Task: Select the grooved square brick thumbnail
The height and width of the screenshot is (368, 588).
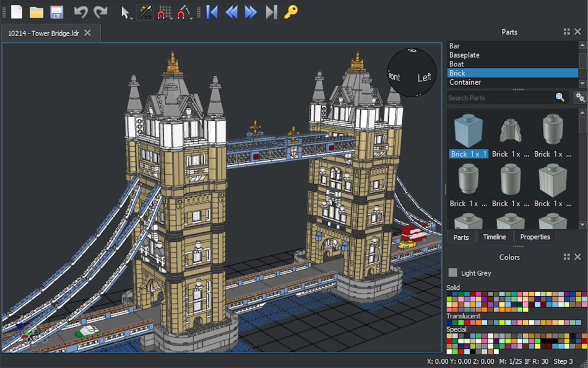Action: tap(552, 186)
